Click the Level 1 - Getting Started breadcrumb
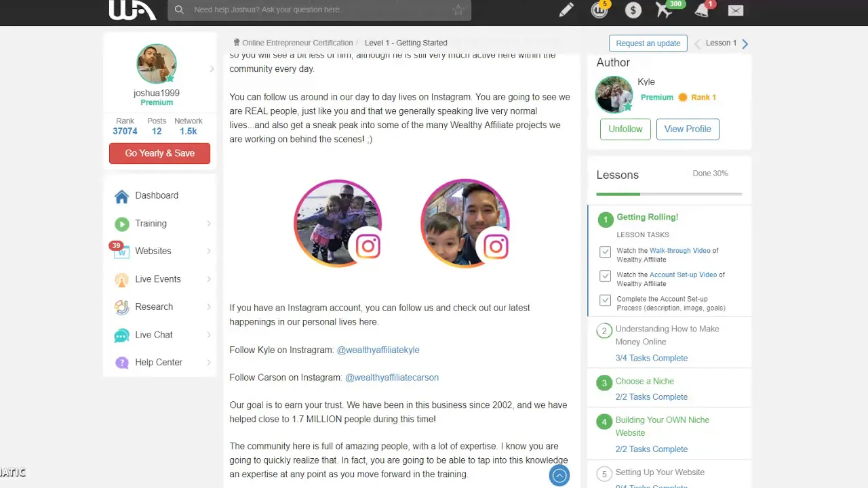 406,43
